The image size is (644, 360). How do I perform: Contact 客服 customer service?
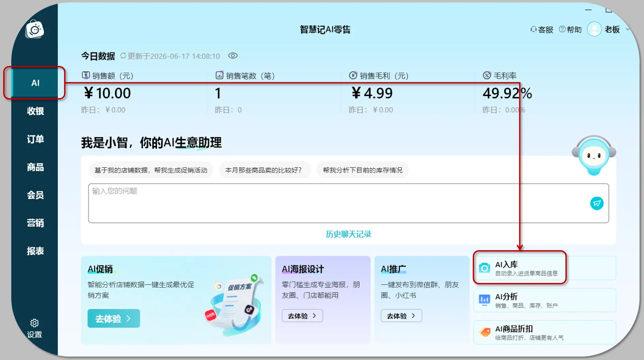pos(542,30)
